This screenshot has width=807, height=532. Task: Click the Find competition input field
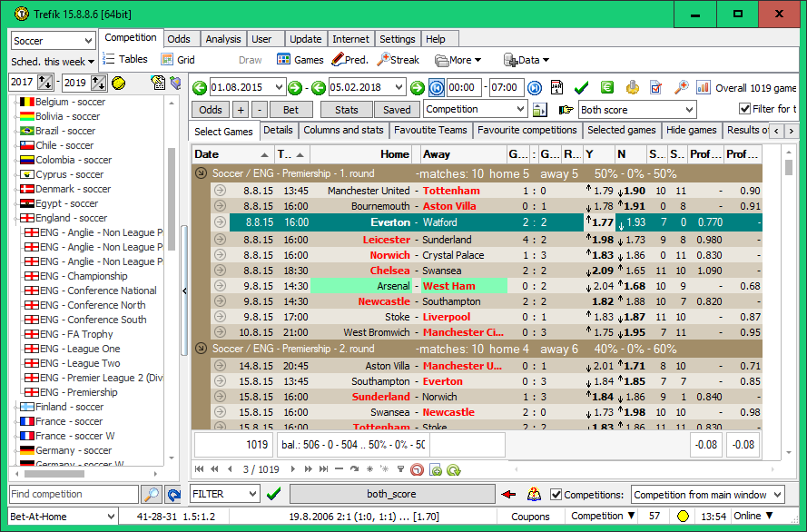pyautogui.click(x=74, y=494)
